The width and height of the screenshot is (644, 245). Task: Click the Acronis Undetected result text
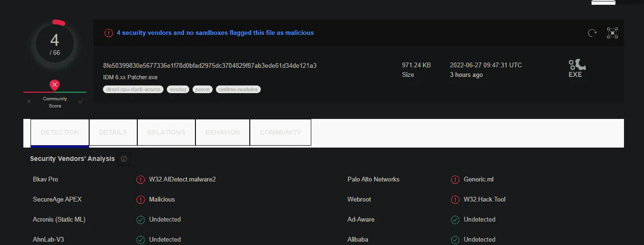click(165, 220)
